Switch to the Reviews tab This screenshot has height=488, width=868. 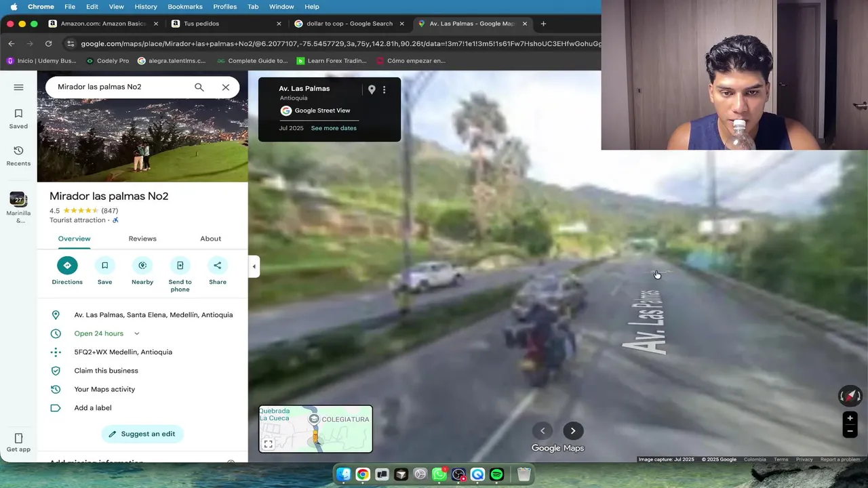pos(142,239)
